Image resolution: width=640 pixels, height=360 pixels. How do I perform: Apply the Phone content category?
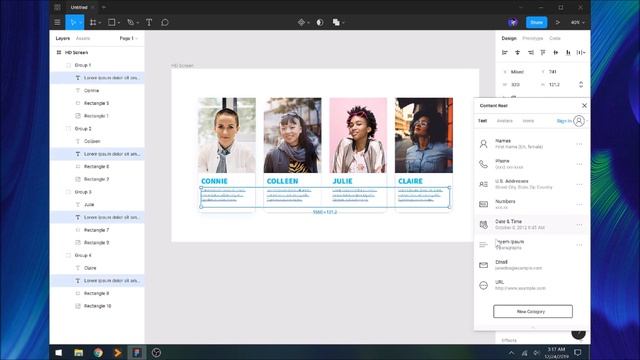click(531, 164)
